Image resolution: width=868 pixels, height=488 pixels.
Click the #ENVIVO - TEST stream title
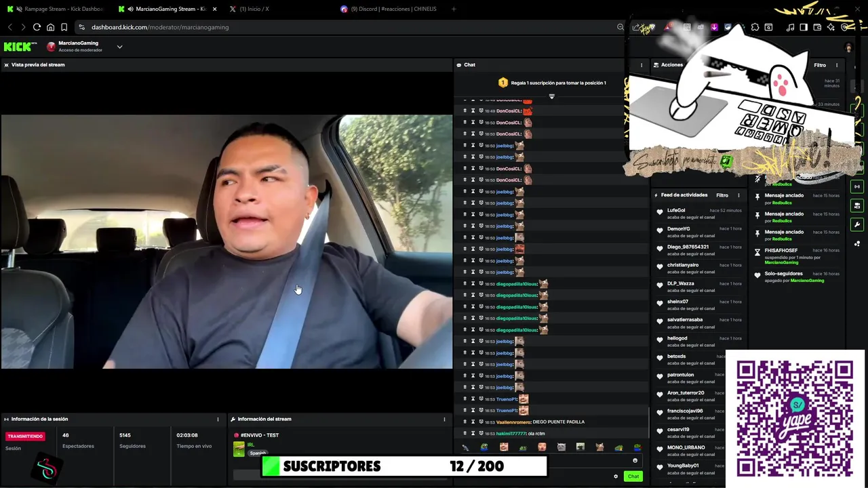[x=260, y=435]
